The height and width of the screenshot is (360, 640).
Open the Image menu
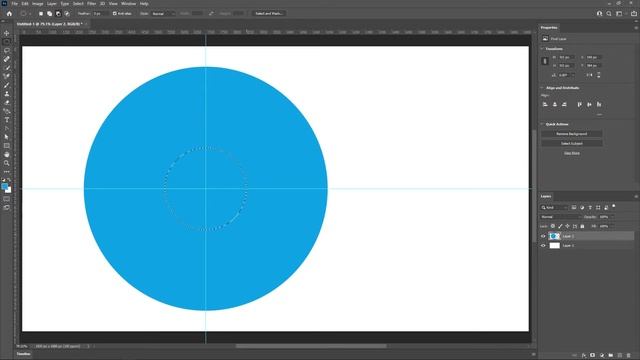coord(38,4)
